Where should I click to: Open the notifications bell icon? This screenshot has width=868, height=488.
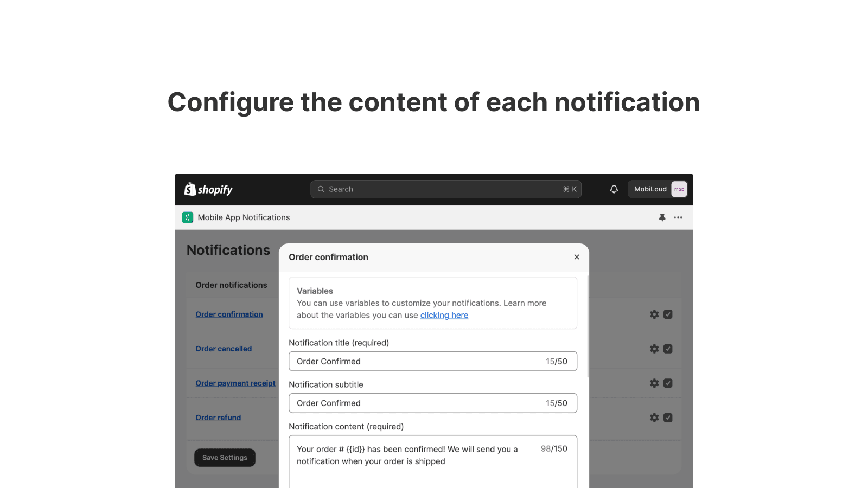[x=614, y=189]
